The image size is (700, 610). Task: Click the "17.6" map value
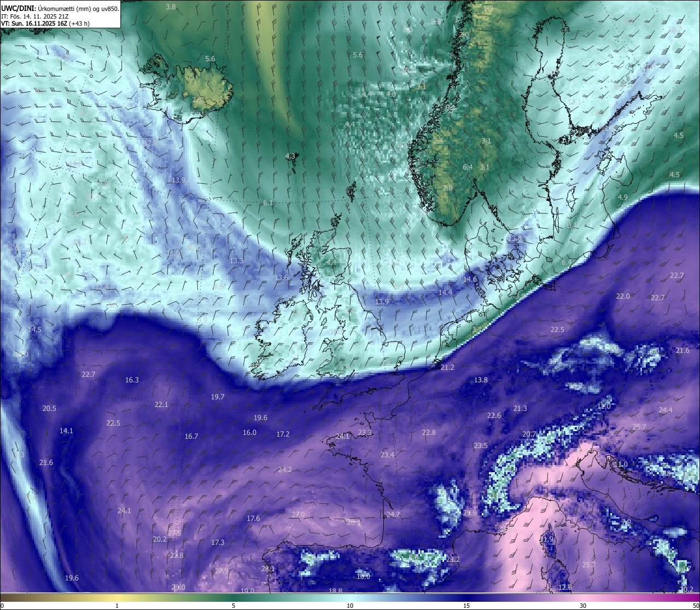coord(253,519)
